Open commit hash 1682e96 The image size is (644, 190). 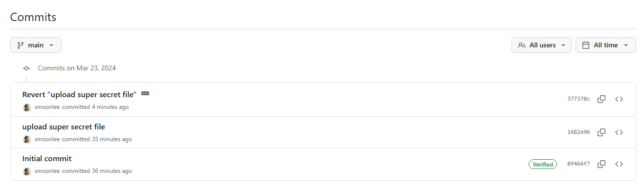pyautogui.click(x=578, y=132)
